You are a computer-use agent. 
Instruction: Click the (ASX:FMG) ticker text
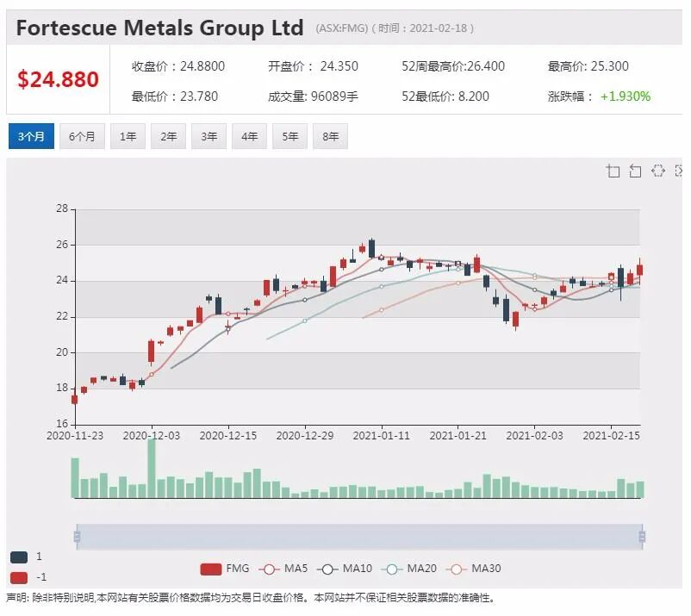(x=341, y=28)
